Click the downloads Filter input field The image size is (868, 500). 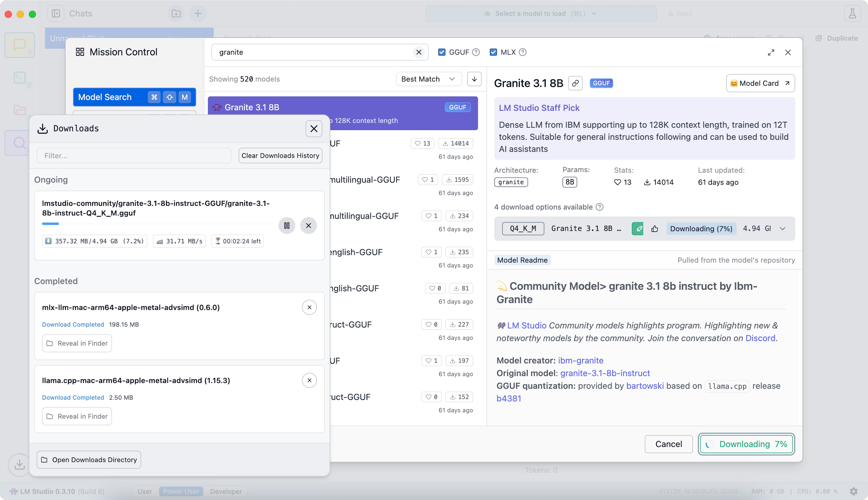[134, 156]
